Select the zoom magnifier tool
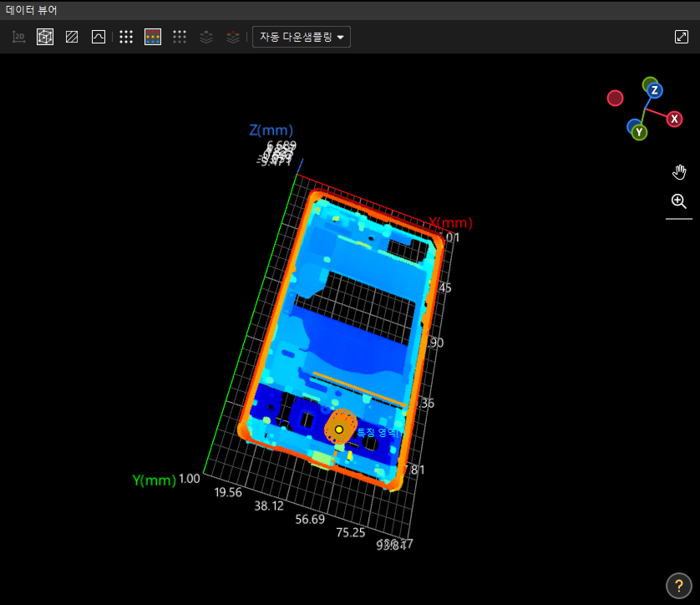 (679, 201)
